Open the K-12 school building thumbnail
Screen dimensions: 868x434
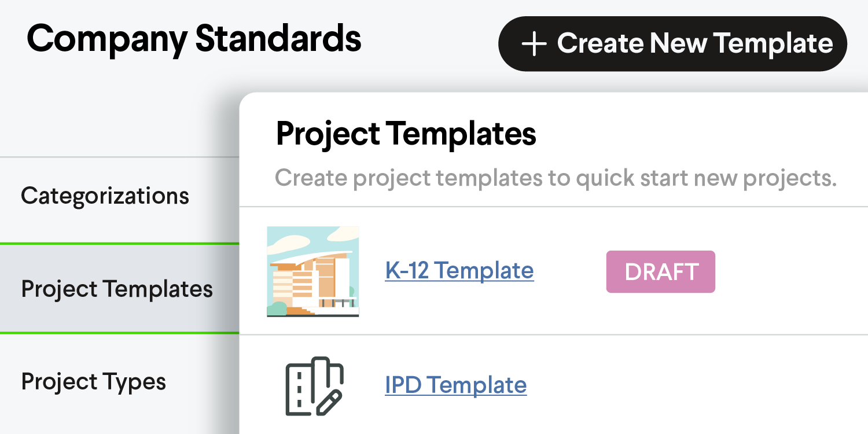313,271
